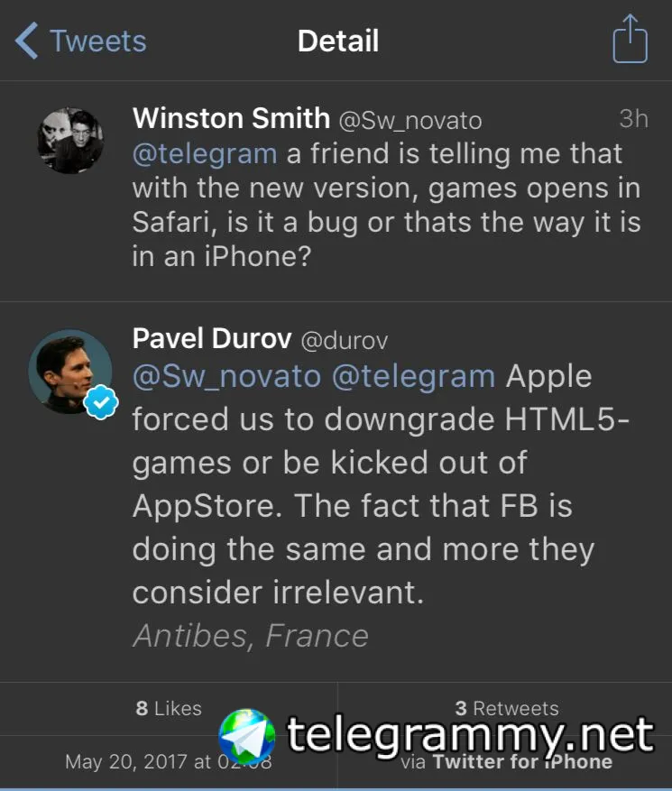The image size is (672, 791).
Task: Tap the @Sw_novato handle beside Winston Smith
Action: 410,120
